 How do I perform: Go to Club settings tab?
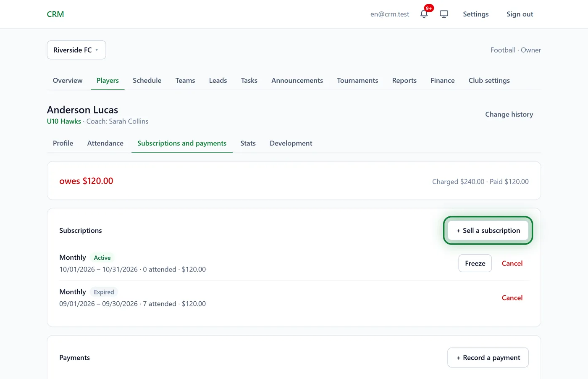489,80
